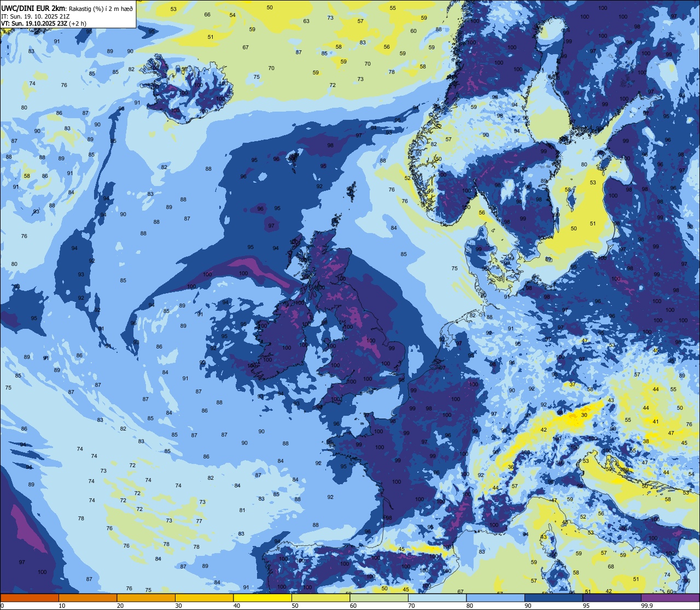
Task: Click the legend tick label "40"
Action: [x=237, y=606]
